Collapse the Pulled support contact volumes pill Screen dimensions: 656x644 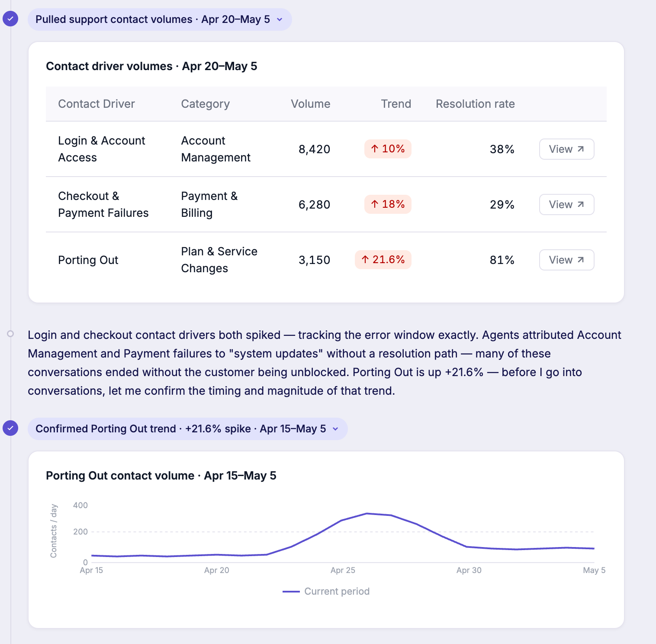pos(160,19)
